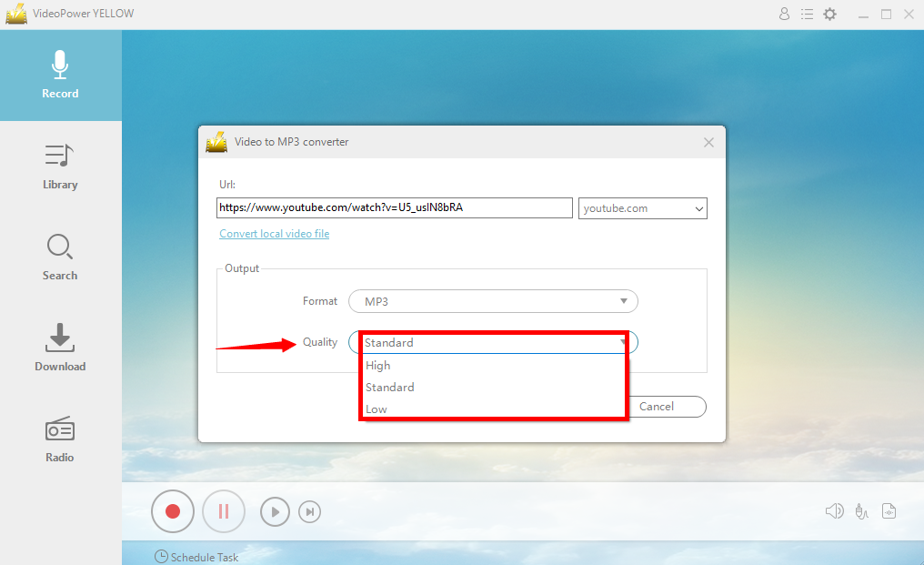Click the microphone audio source icon

point(862,511)
